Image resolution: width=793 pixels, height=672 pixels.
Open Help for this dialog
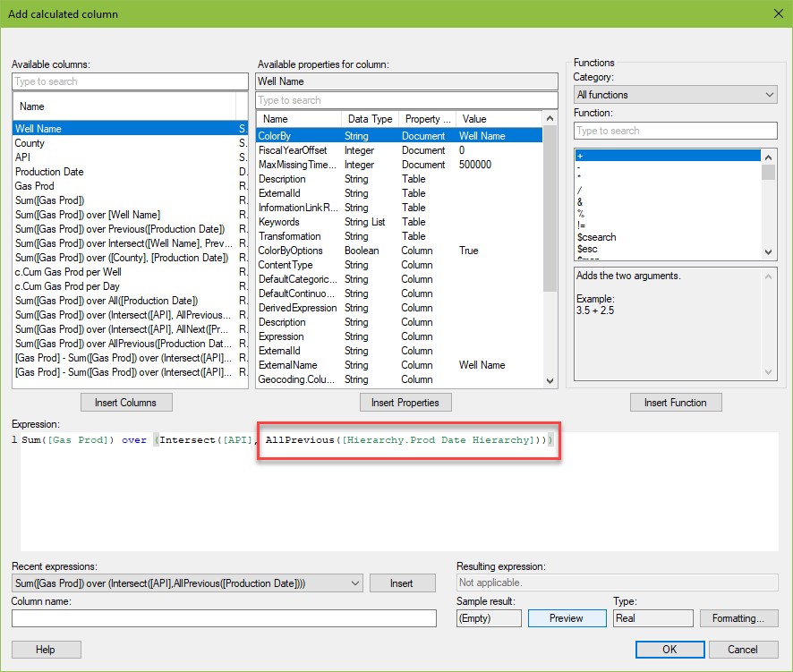pos(46,650)
